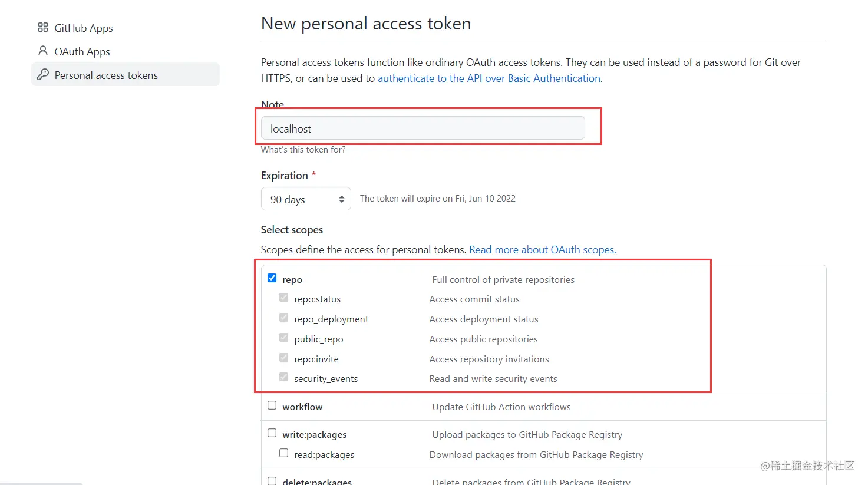The height and width of the screenshot is (485, 868).
Task: Click Read more about OAuth scopes link
Action: pyautogui.click(x=542, y=250)
